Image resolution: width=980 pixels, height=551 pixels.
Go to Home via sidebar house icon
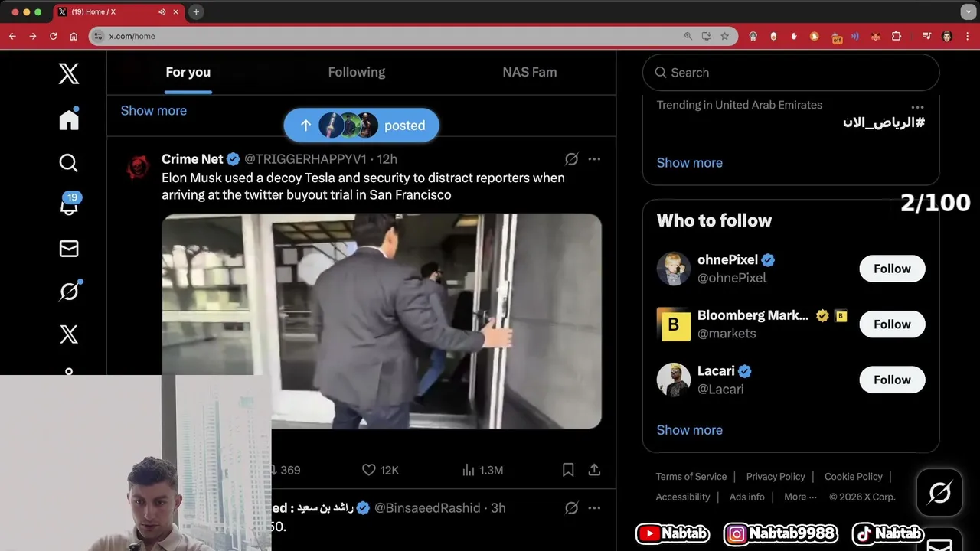point(69,119)
